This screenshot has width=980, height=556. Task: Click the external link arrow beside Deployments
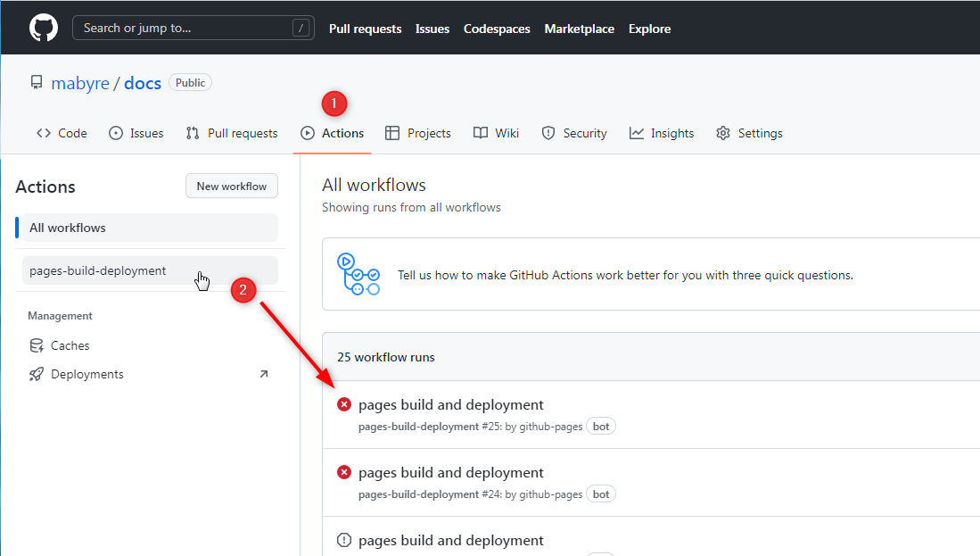264,374
